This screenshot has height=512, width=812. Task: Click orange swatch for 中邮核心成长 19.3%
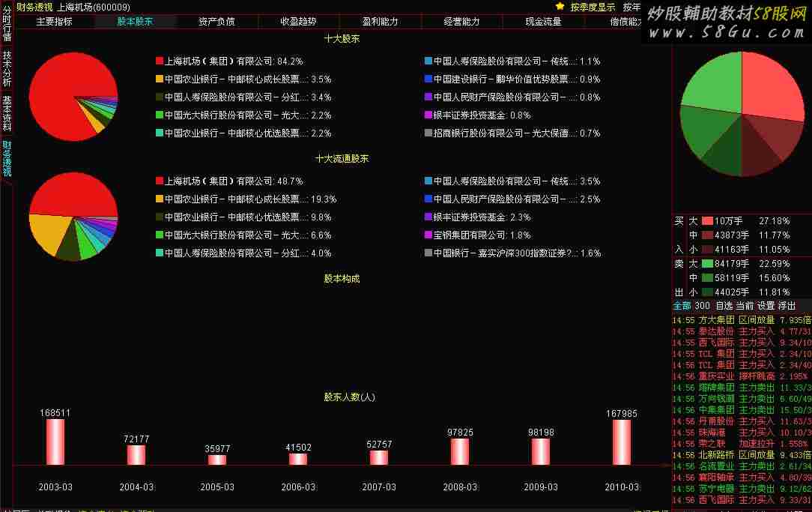click(x=160, y=199)
